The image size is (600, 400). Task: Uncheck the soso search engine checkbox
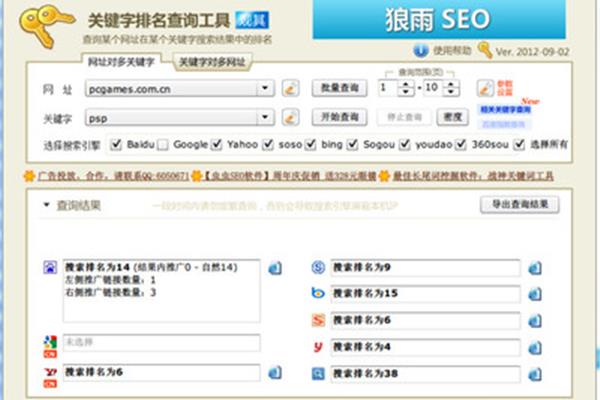click(x=268, y=144)
